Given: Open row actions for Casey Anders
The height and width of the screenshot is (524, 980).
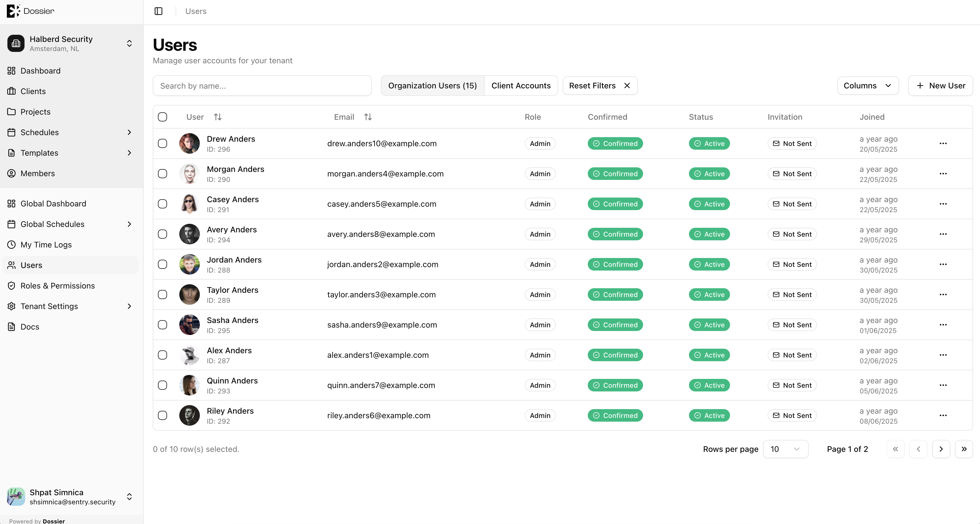Looking at the screenshot, I should (943, 204).
